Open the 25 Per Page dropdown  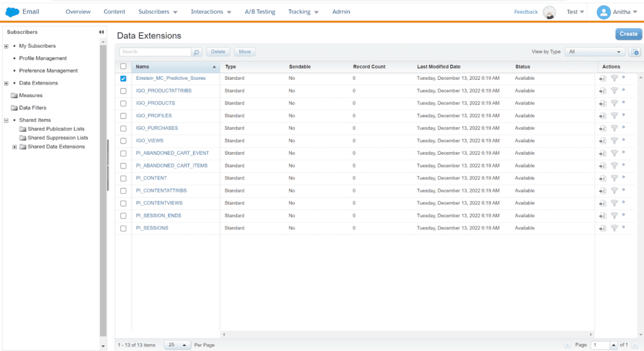coord(178,345)
